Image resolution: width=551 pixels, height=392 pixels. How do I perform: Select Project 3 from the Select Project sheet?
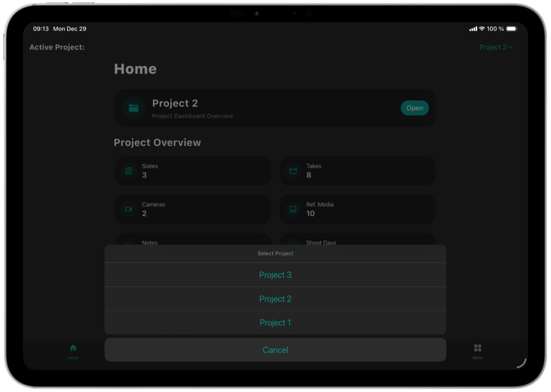pos(275,275)
